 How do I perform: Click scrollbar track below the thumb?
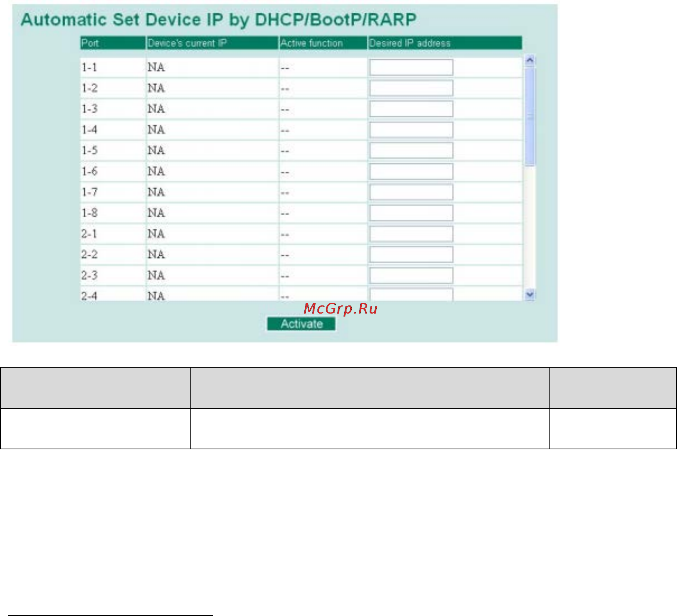[x=530, y=227]
